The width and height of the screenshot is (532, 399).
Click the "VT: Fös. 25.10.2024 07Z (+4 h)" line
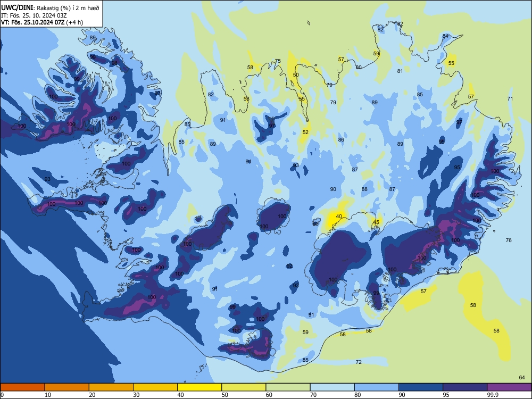tap(42, 22)
